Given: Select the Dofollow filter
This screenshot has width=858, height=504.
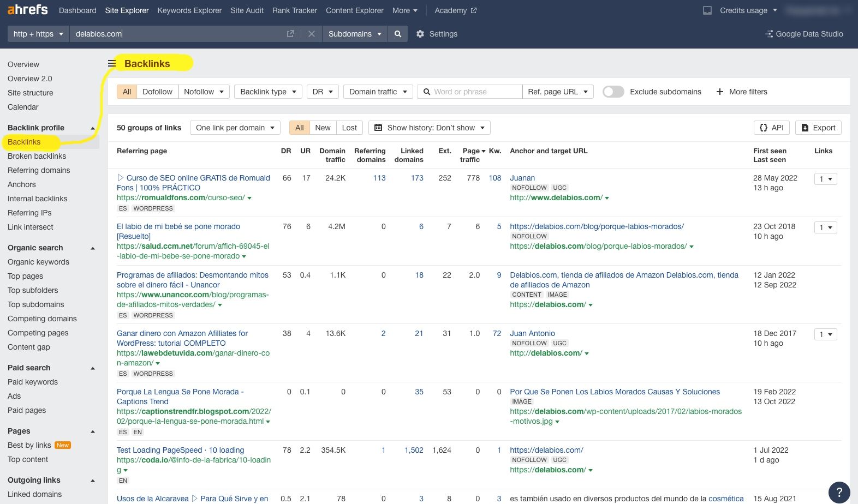Looking at the screenshot, I should pyautogui.click(x=157, y=92).
